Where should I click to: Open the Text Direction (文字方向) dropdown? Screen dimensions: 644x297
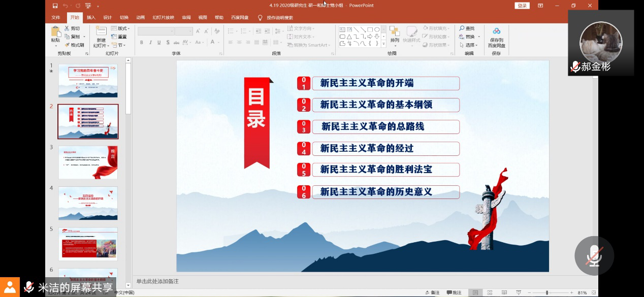coord(301,28)
